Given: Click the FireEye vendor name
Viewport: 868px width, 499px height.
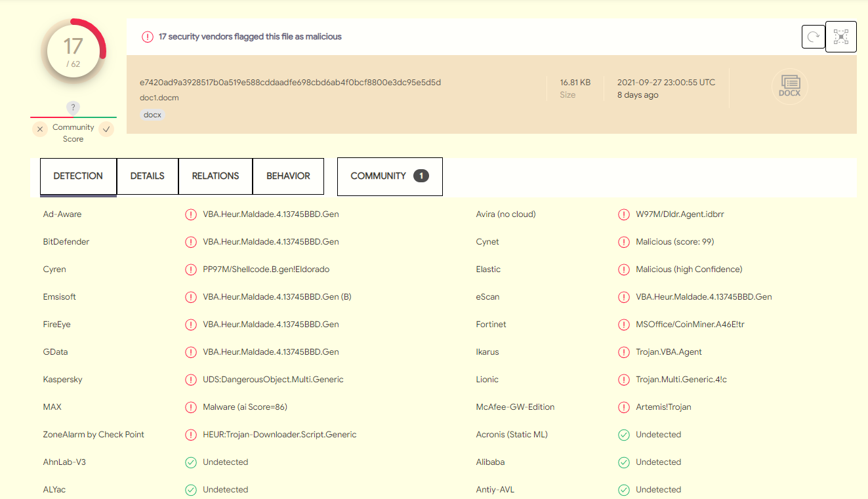Looking at the screenshot, I should coord(56,325).
